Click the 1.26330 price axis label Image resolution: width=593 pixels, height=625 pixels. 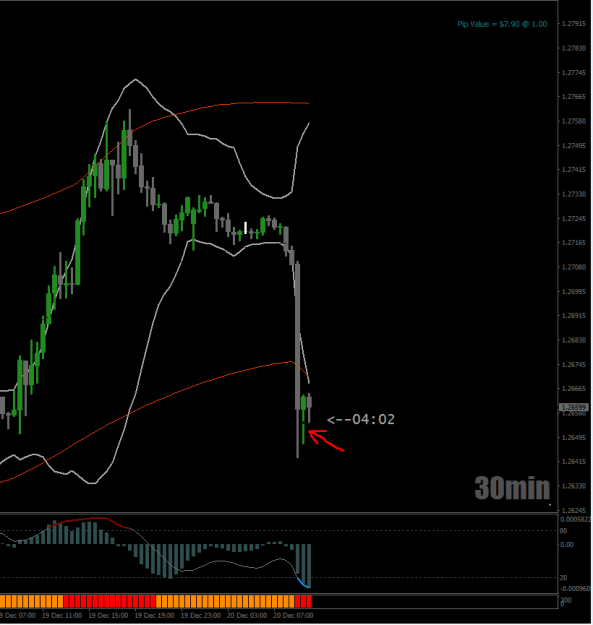tap(574, 486)
